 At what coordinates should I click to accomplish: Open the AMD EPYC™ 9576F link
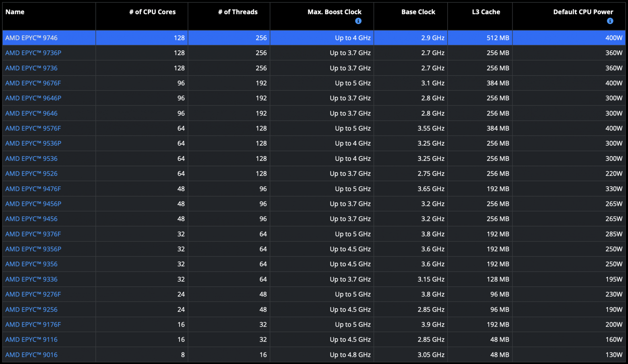(33, 128)
